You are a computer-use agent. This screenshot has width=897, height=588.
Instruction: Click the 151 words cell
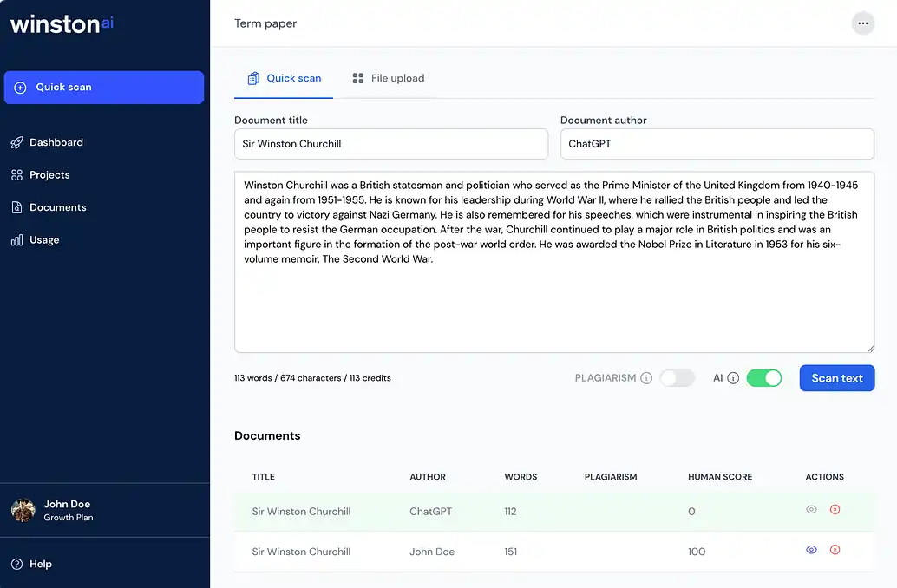[510, 552]
